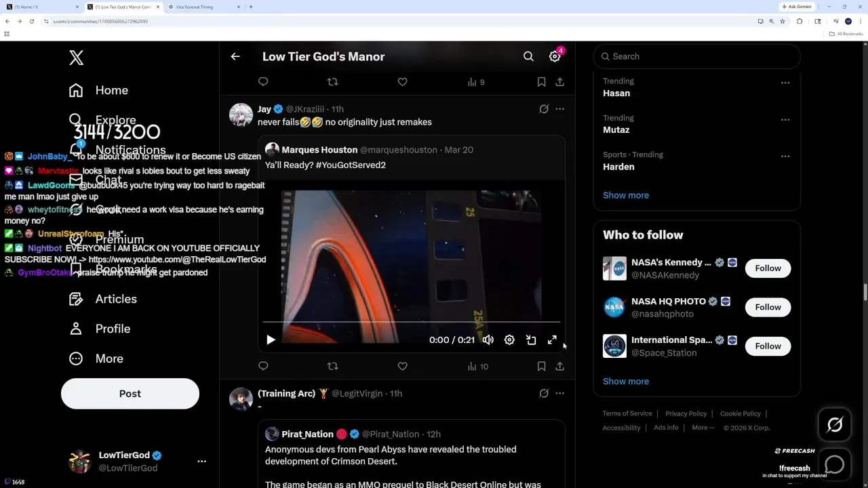Play the Marques Houston video
Image resolution: width=868 pixels, height=488 pixels.
(x=271, y=340)
